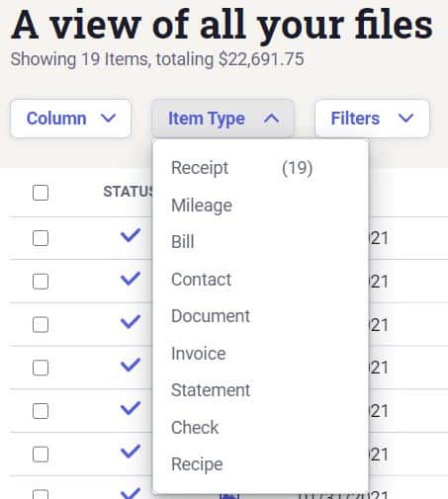The image size is (448, 499).
Task: Expand the Filters dropdown
Action: tap(372, 119)
